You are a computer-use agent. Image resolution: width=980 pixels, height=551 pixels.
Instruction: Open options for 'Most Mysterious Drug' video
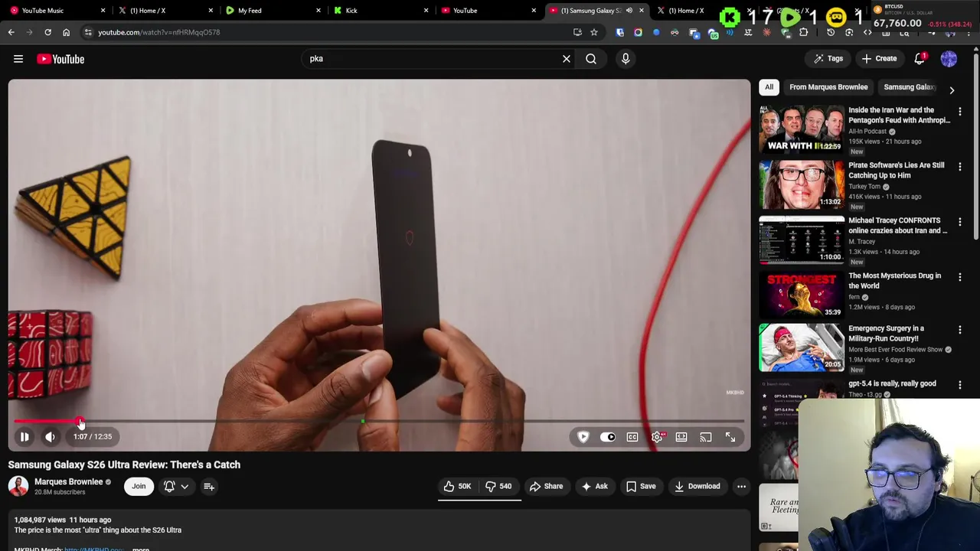(x=960, y=277)
